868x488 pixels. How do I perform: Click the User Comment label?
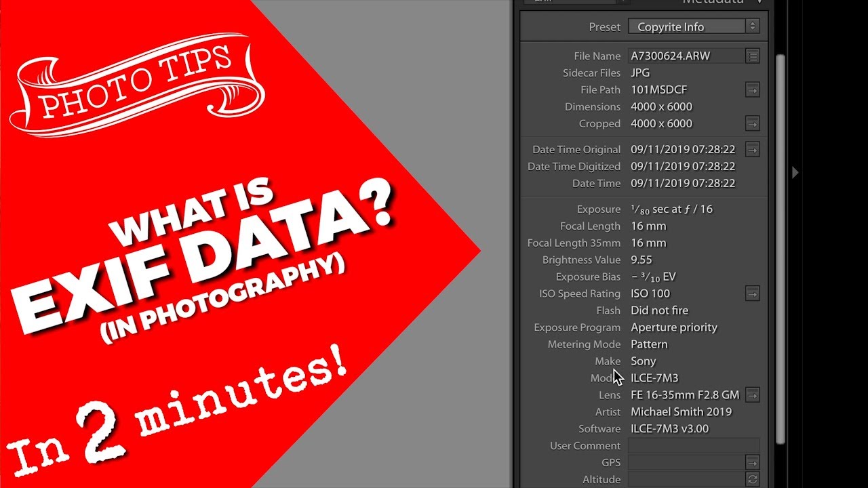pos(585,445)
